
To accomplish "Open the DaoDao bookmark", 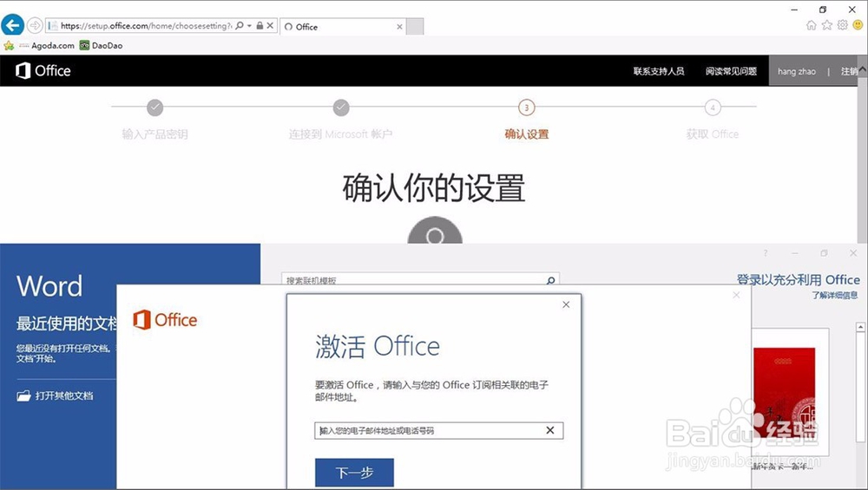I will click(102, 45).
